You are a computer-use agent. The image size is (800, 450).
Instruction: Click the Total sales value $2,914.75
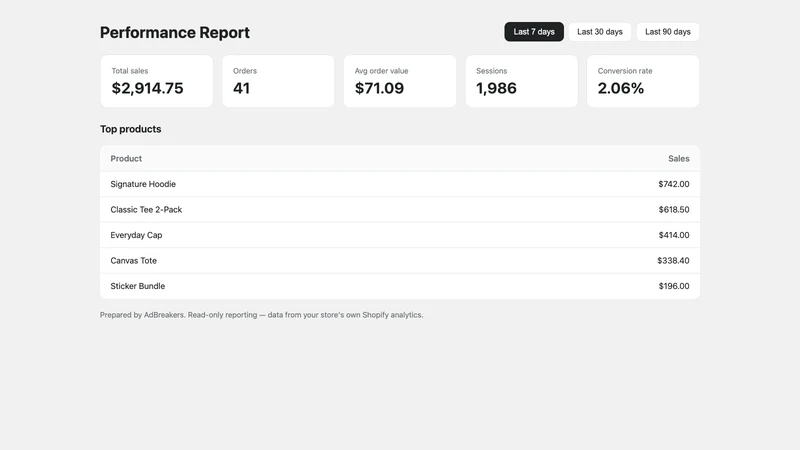pos(147,88)
